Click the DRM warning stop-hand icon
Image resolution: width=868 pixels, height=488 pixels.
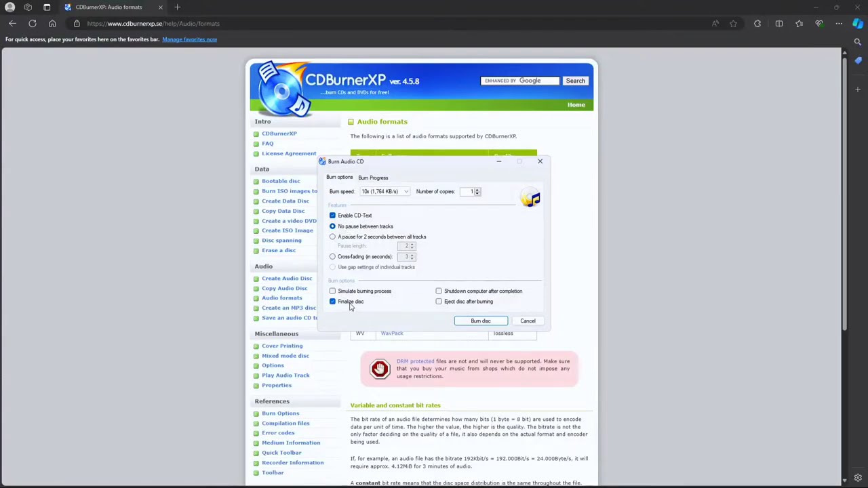point(380,369)
